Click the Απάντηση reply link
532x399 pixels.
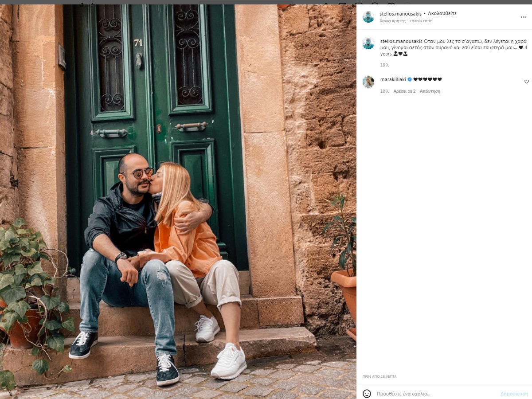coord(430,91)
